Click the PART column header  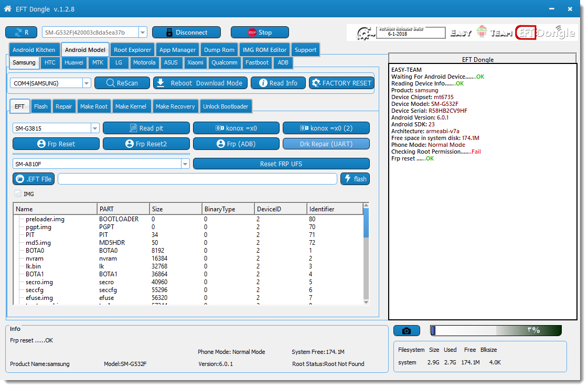[123, 209]
